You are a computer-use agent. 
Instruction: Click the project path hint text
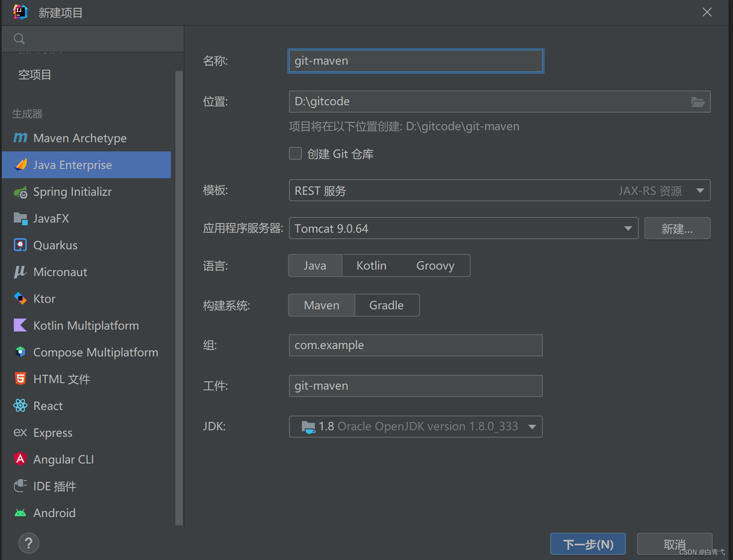pos(404,126)
